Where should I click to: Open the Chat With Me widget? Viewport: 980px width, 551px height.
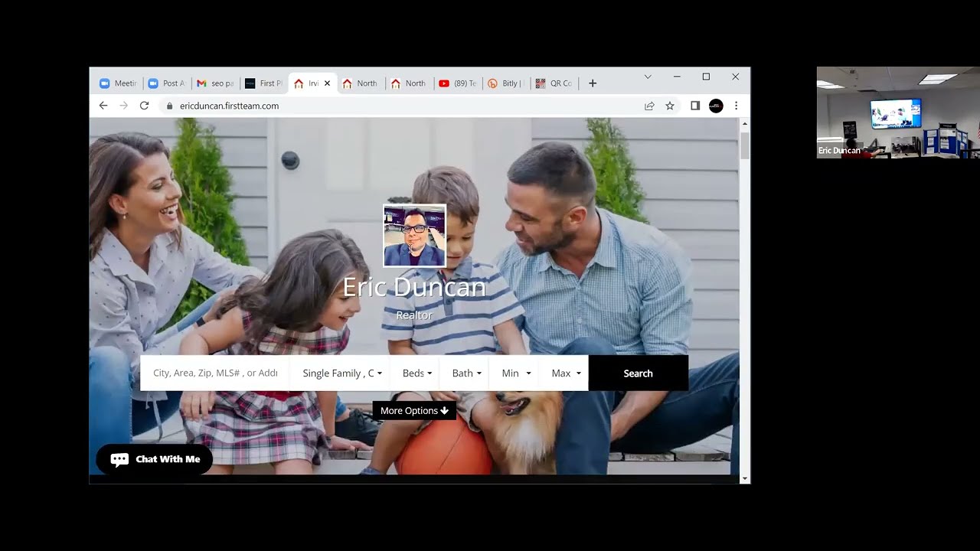click(x=154, y=459)
